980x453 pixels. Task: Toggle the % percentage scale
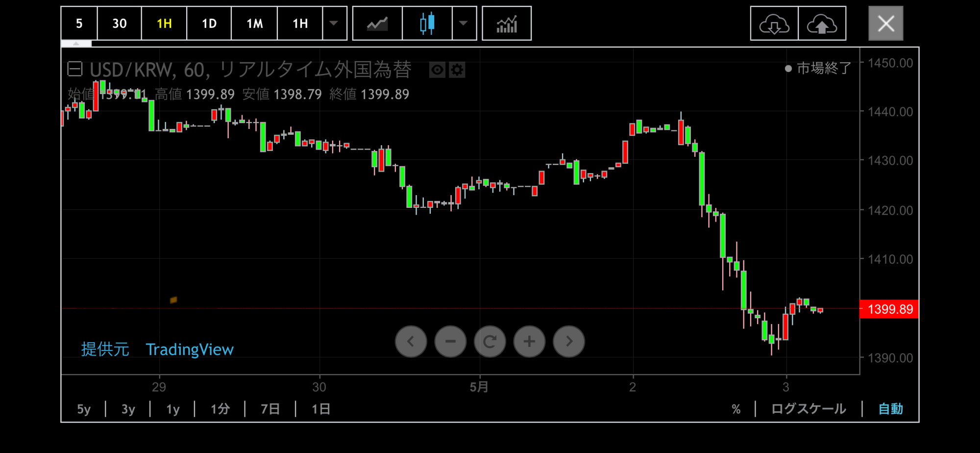[736, 409]
